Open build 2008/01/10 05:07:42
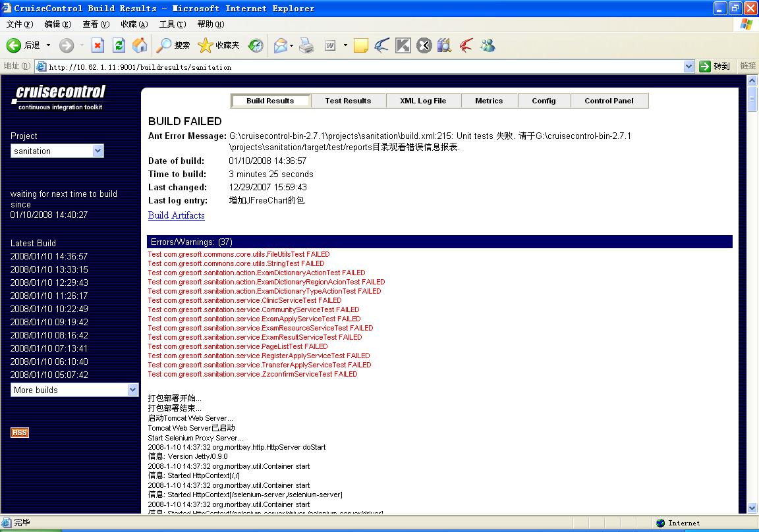Image resolution: width=759 pixels, height=532 pixels. pos(49,375)
